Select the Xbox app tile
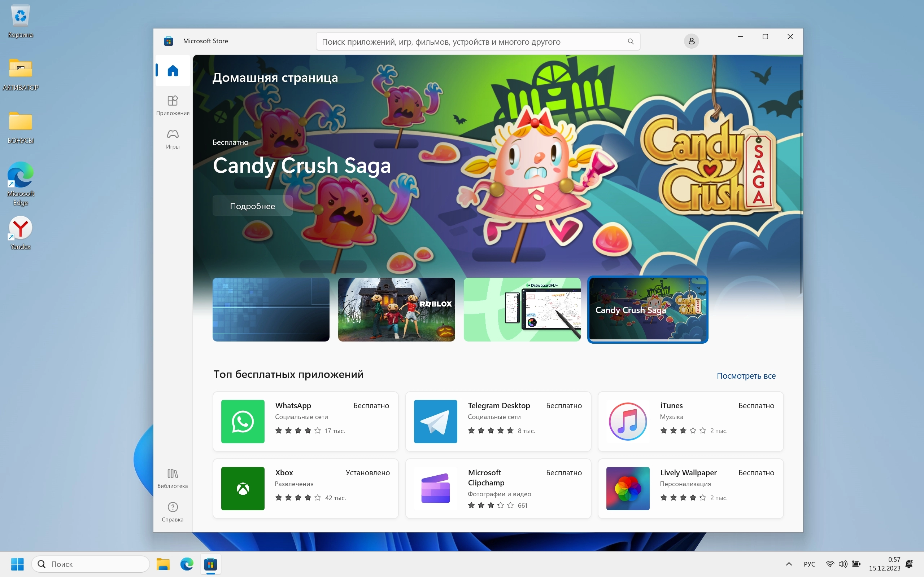The image size is (924, 577). [305, 488]
